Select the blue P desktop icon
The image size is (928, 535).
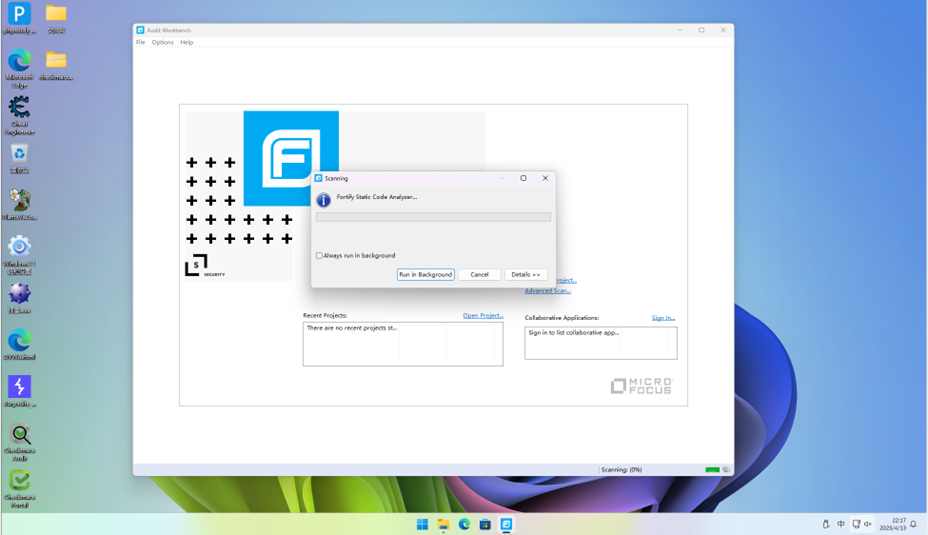coord(20,18)
